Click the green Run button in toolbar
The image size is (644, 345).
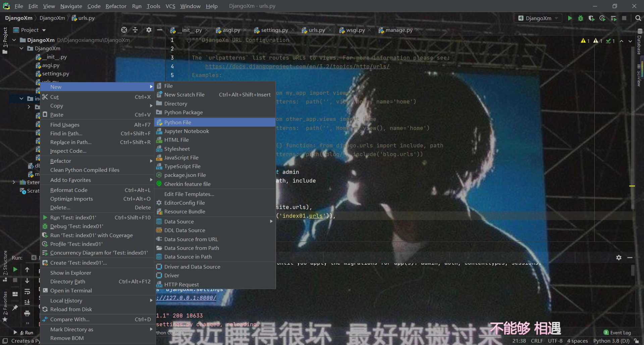(x=570, y=18)
